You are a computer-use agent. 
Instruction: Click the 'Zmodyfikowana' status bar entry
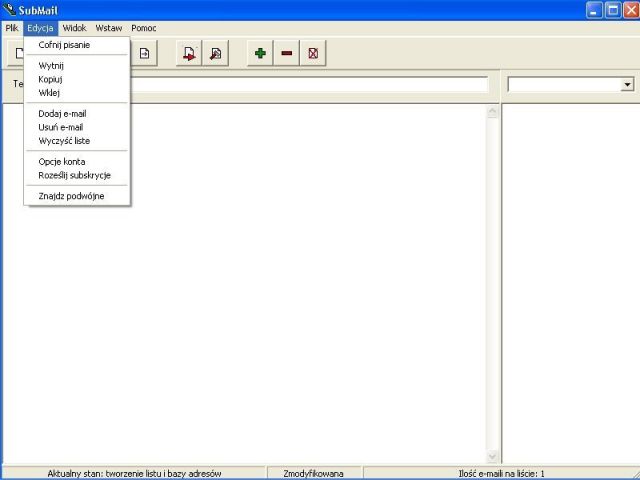313,473
